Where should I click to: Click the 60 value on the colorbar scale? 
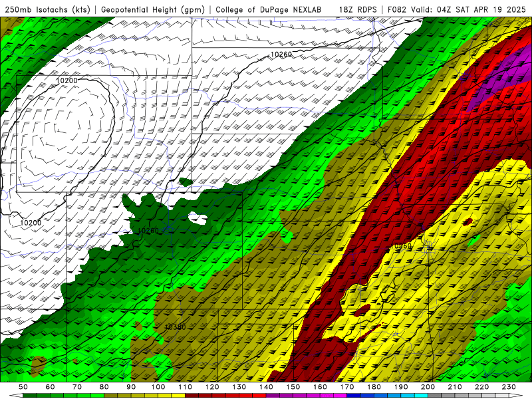tap(50, 387)
